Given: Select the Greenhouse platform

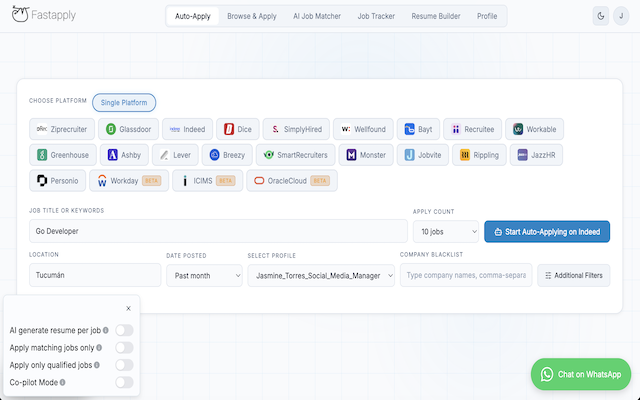Looking at the screenshot, I should click(x=63, y=155).
